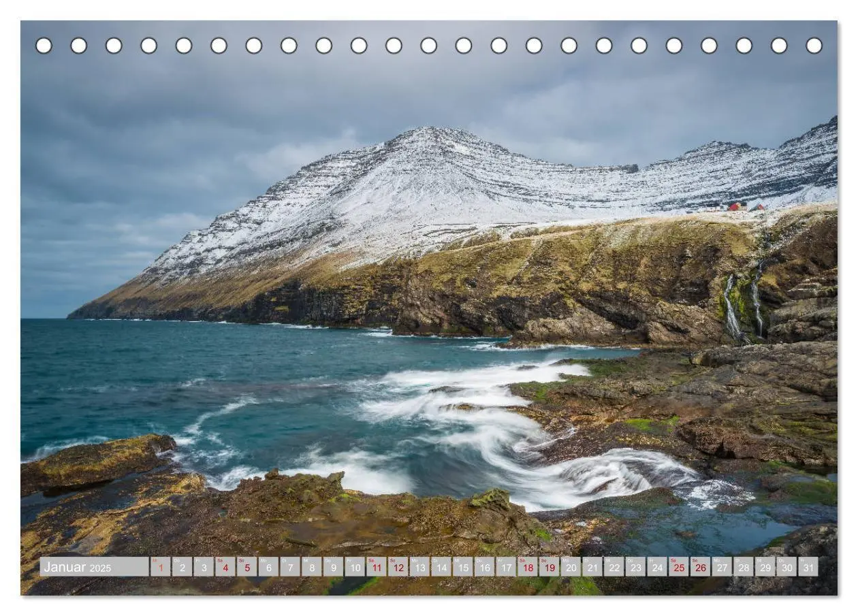This screenshot has height=616, width=858.
Task: Select red-marked day 25
Action: pos(678,567)
